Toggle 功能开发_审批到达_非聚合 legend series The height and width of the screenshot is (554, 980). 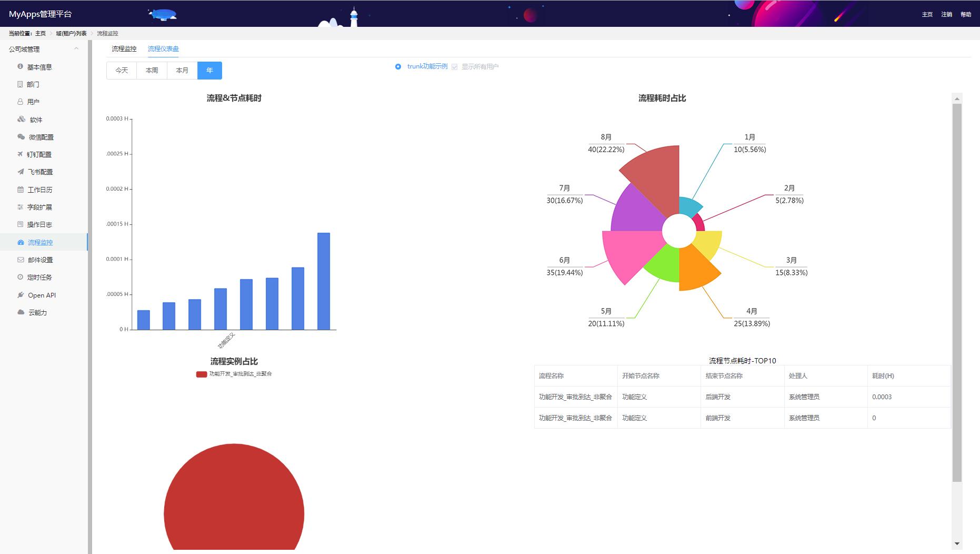click(202, 374)
